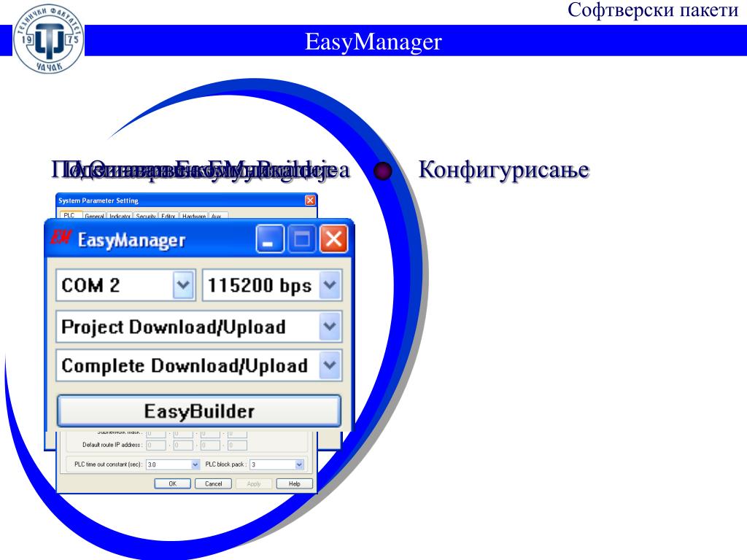
Task: Go to the Security tab
Action: pyautogui.click(x=146, y=216)
